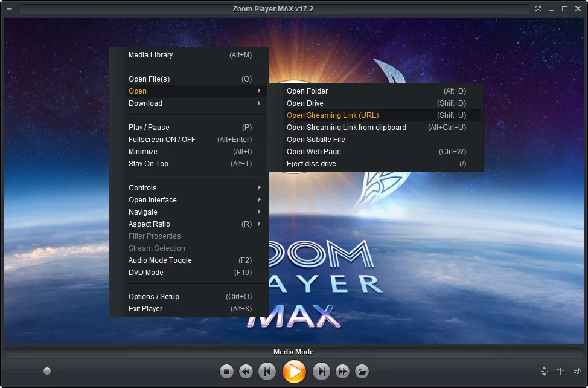Skip to the previous track
This screenshot has width=588, height=388.
click(x=267, y=371)
